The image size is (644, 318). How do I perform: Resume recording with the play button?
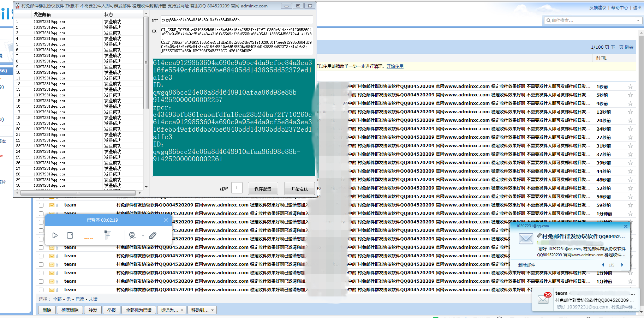click(55, 235)
